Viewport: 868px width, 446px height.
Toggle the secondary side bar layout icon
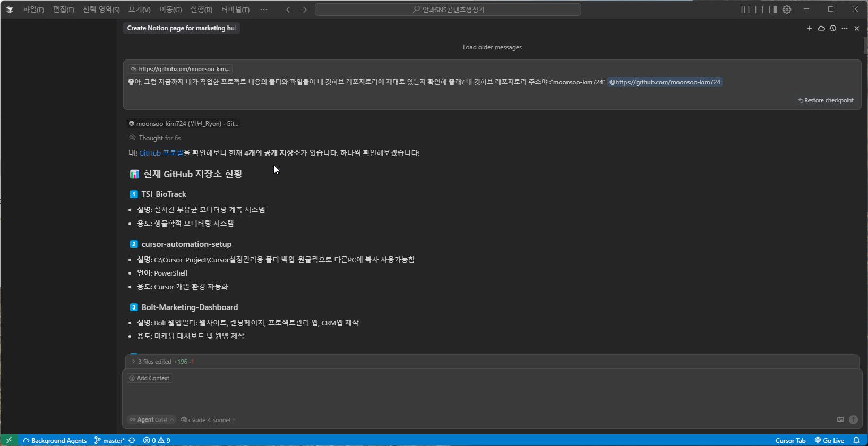[x=773, y=10]
